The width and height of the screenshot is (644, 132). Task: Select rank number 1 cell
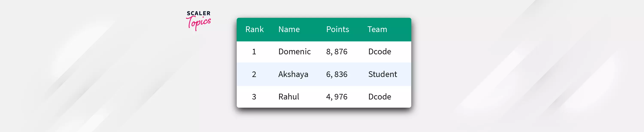pos(254,52)
